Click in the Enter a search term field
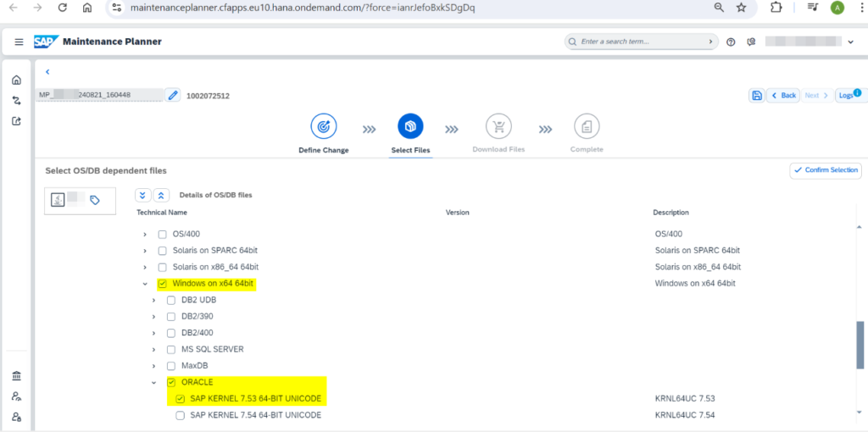The image size is (868, 432). [643, 42]
